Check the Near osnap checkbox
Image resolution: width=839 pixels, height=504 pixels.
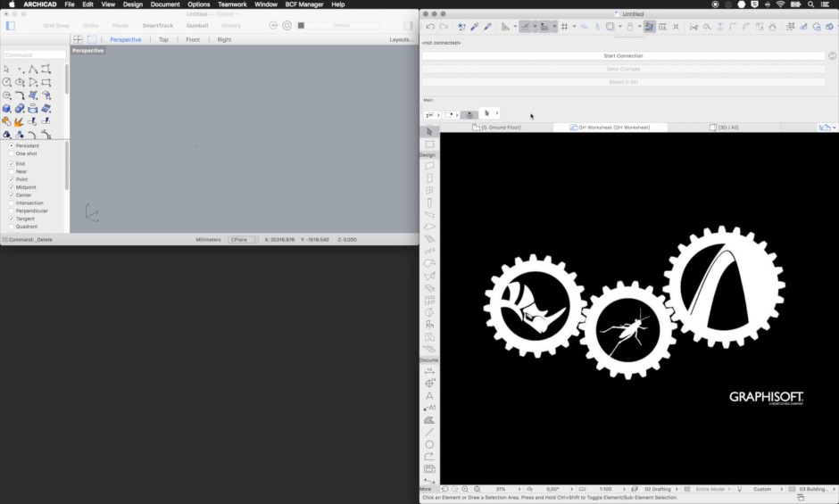(x=12, y=172)
